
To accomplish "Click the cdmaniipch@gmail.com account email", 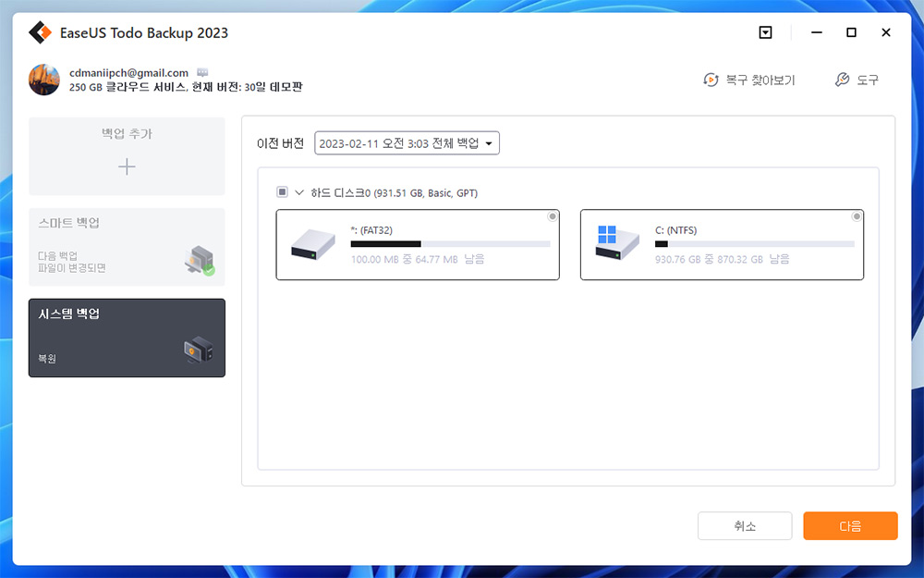I will [x=129, y=72].
